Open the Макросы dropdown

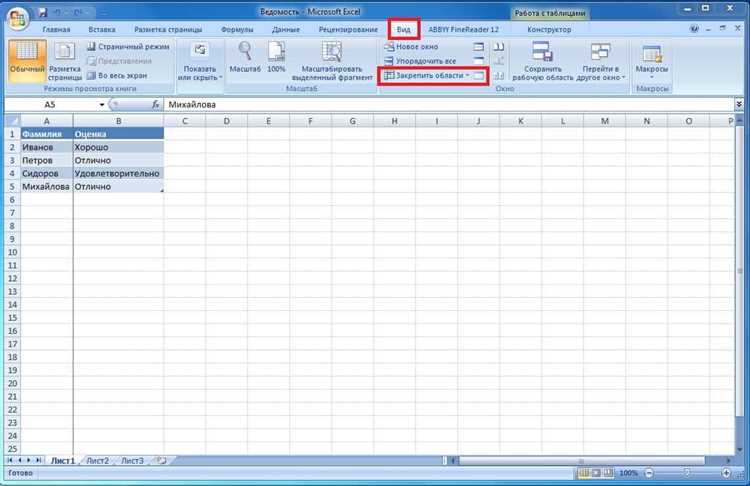coord(651,61)
